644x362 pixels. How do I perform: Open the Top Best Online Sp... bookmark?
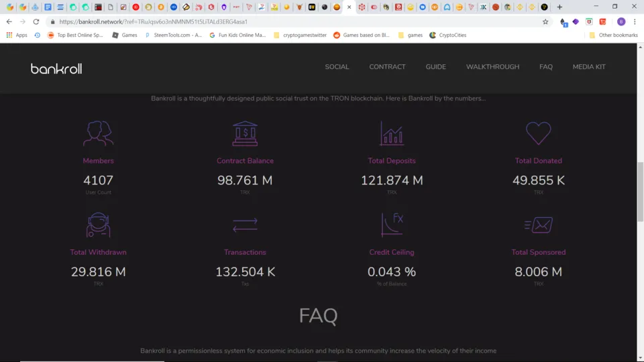tap(75, 36)
